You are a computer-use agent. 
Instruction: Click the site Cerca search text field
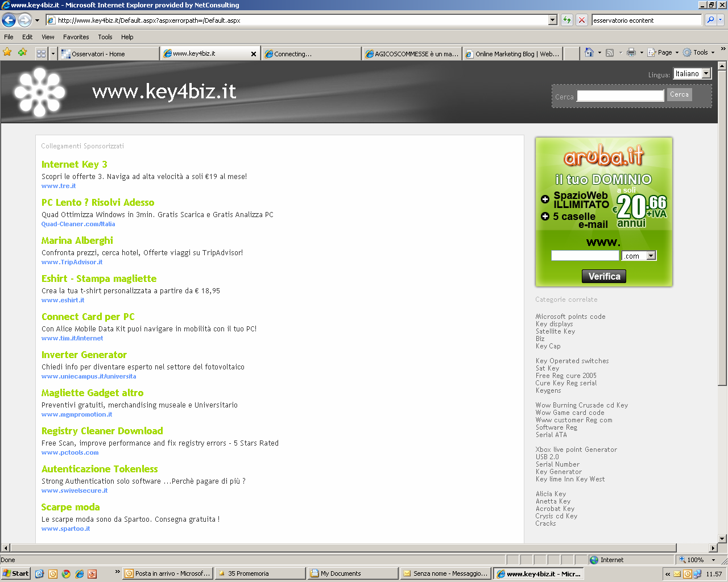(621, 95)
